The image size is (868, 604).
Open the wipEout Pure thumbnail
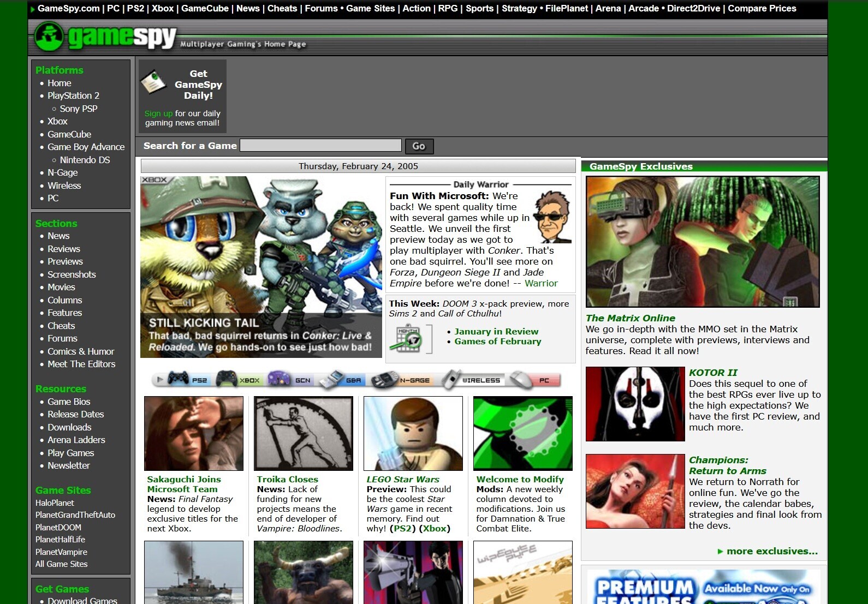pos(523,572)
